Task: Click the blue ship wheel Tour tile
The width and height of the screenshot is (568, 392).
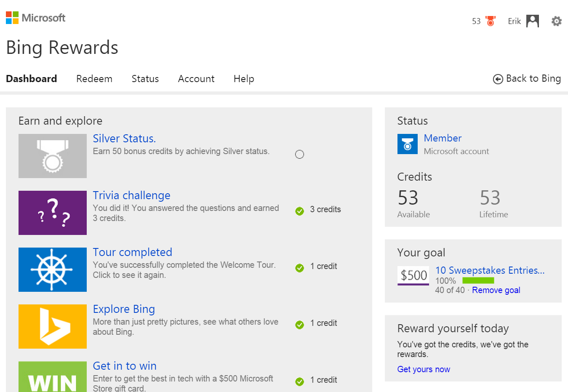Action: click(x=53, y=269)
